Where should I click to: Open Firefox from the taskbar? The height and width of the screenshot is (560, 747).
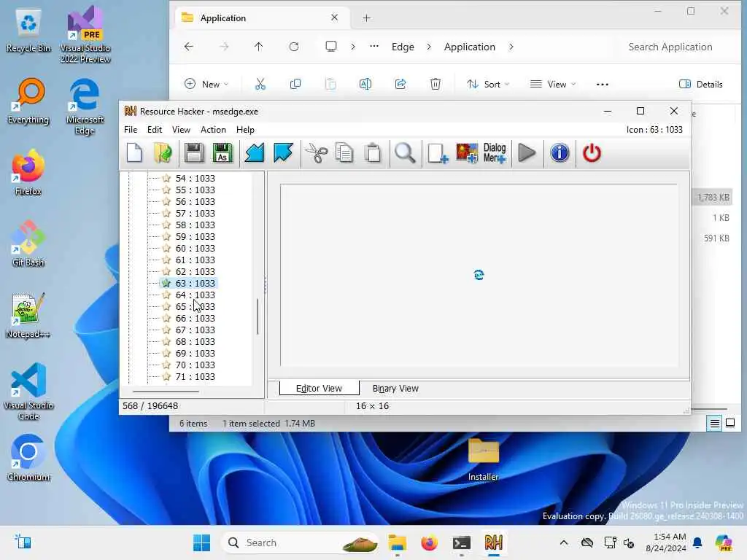(429, 542)
